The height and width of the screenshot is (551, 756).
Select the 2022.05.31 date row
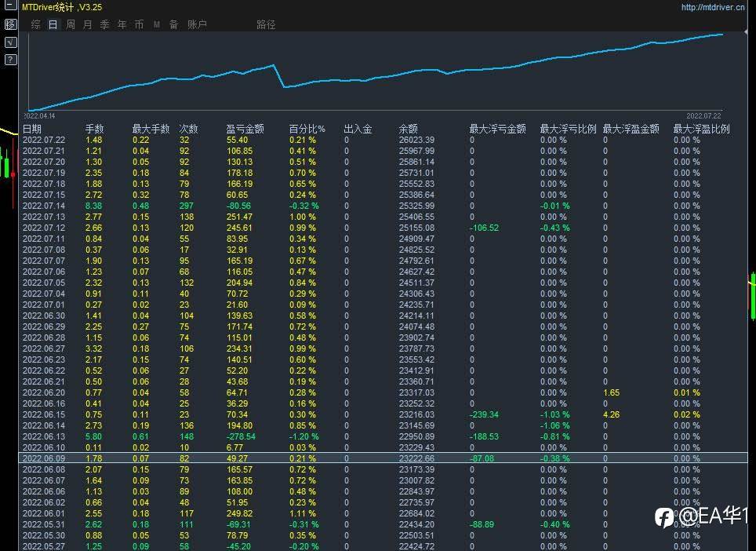tap(383, 524)
